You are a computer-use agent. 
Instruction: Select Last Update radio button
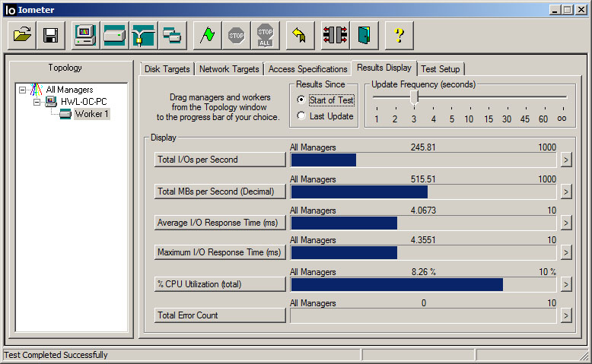point(301,116)
